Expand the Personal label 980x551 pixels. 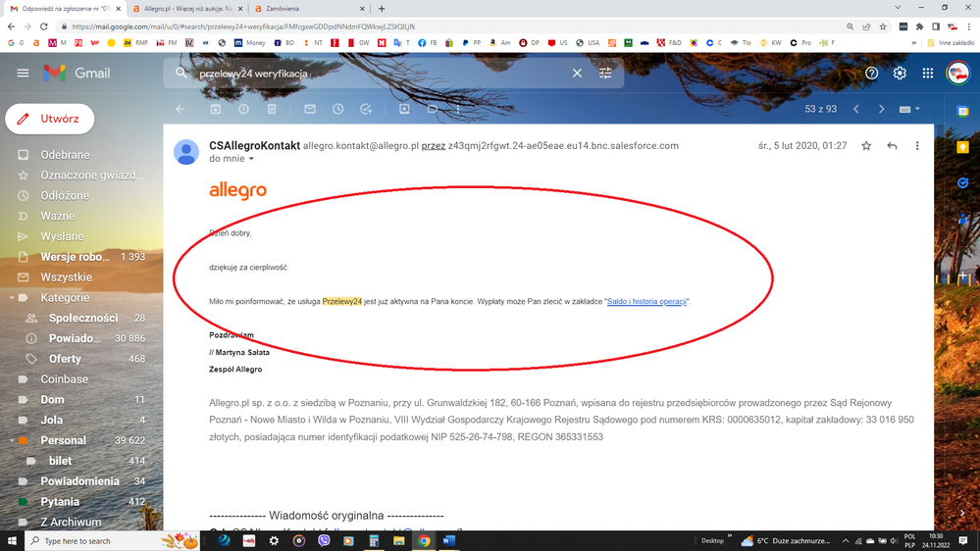point(12,441)
